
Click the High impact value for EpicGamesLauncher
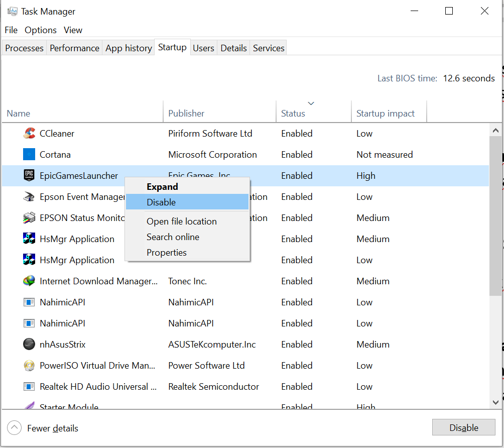(x=366, y=176)
